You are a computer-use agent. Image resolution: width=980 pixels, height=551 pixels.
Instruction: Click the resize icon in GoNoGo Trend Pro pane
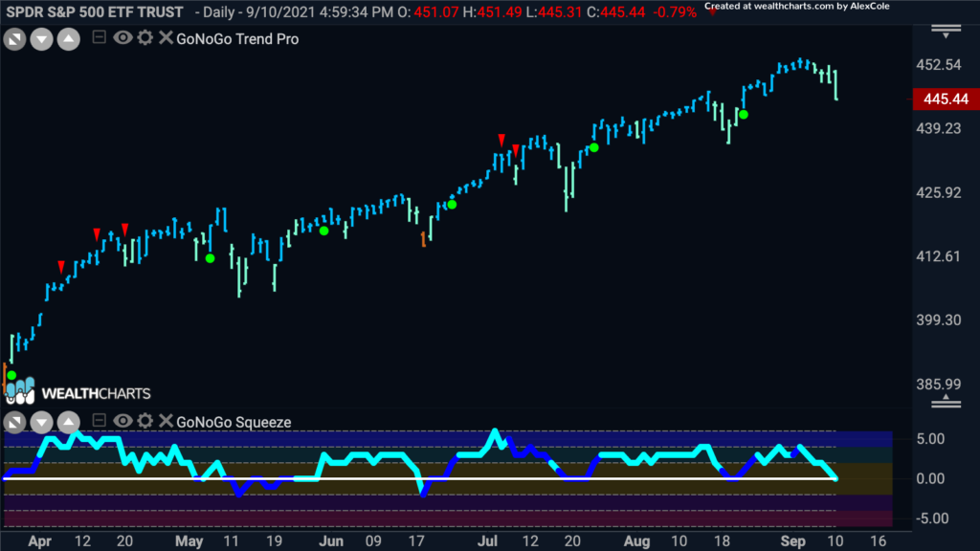point(14,40)
